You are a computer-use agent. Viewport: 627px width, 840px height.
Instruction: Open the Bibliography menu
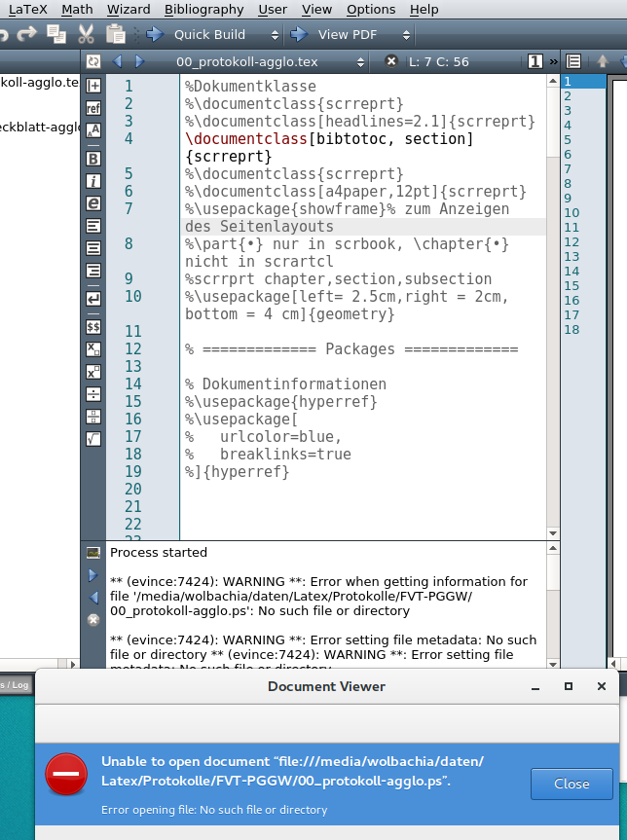203,9
